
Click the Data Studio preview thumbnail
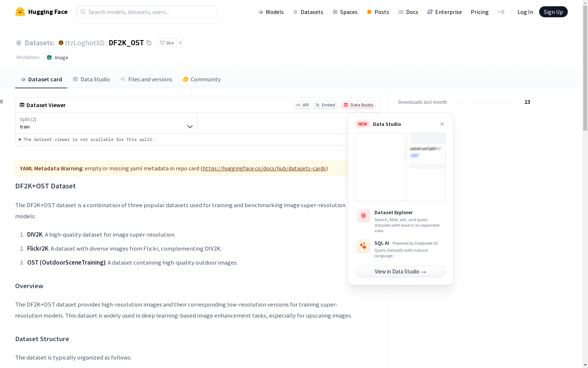401,167
